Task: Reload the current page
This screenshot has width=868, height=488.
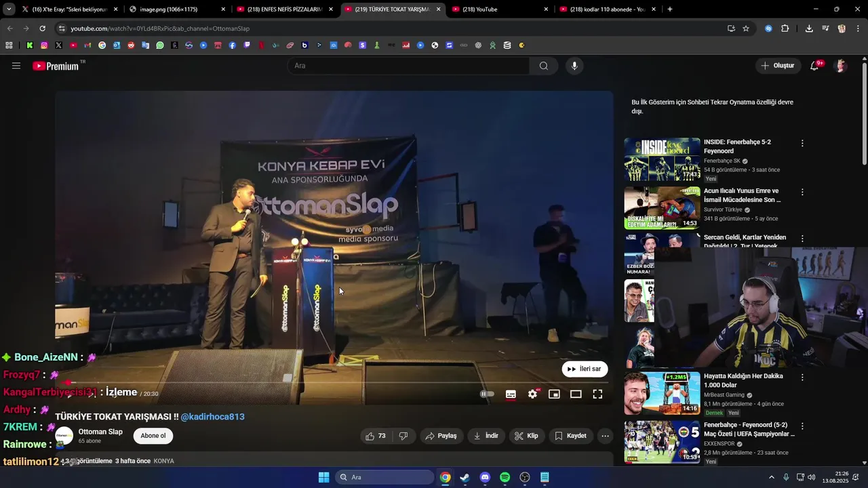Action: pos(42,28)
